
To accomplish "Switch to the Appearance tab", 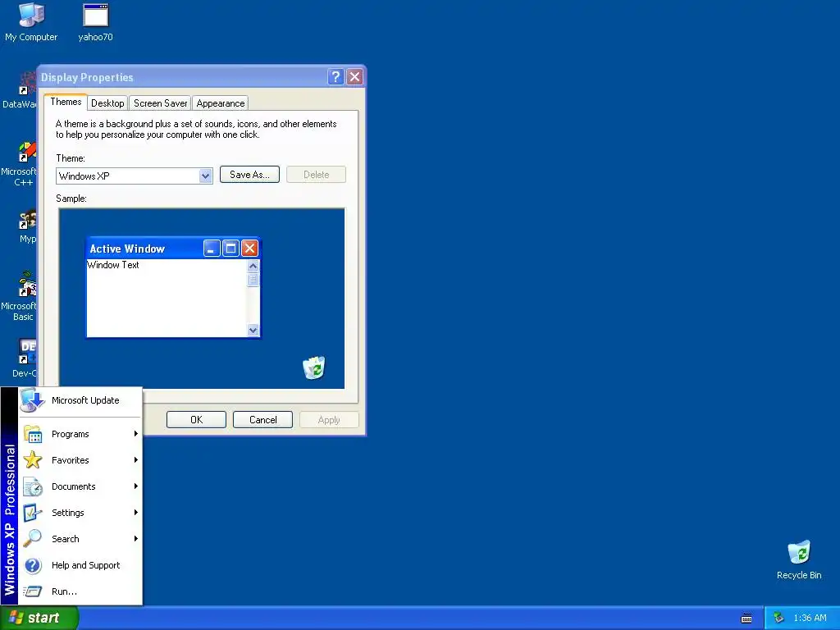I will 220,103.
